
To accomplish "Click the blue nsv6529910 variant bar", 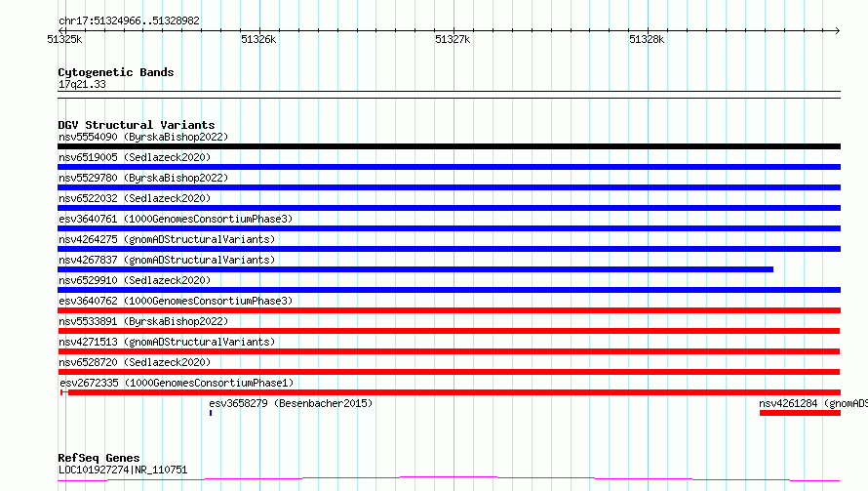I will 449,290.
